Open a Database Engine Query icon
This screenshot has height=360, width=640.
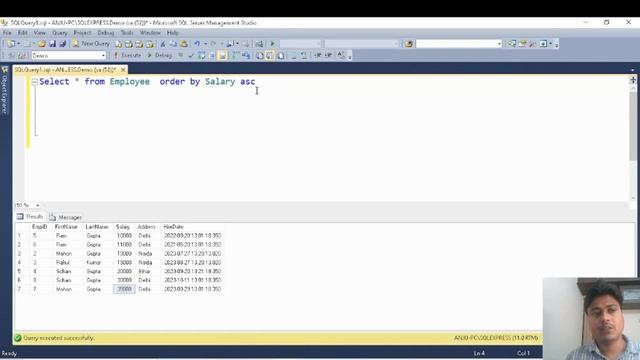click(x=118, y=44)
